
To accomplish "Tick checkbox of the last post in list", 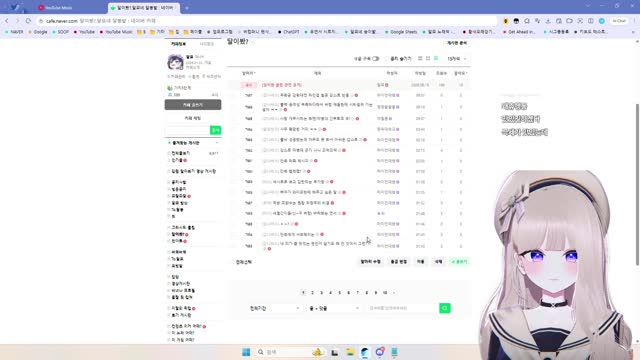I will (x=233, y=246).
